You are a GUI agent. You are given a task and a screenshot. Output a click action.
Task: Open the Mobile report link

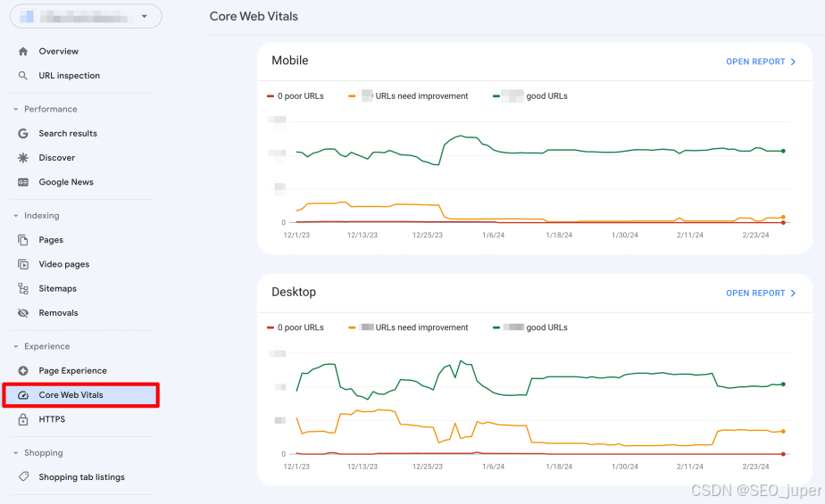click(761, 62)
